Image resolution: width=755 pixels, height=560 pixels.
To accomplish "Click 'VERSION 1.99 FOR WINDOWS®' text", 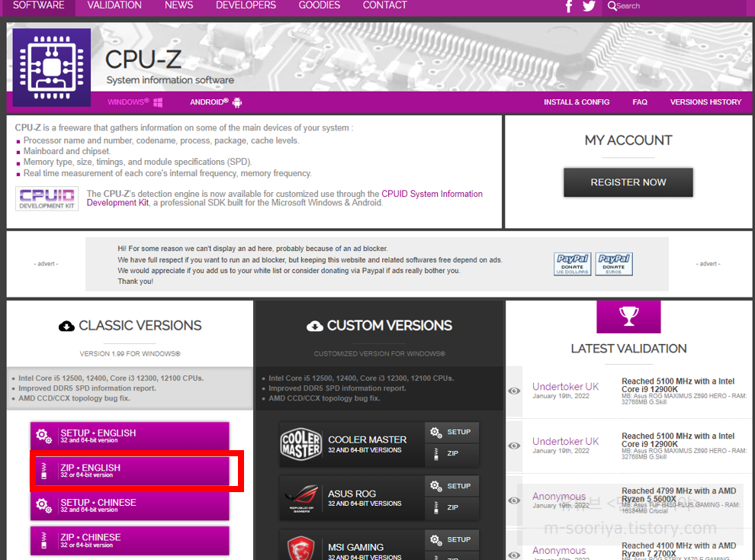I will tap(130, 354).
